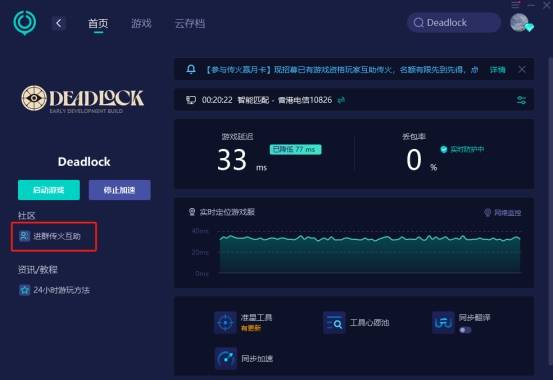This screenshot has width=553, height=380.
Task: Click the accelerator logo icon
Action: tap(25, 23)
